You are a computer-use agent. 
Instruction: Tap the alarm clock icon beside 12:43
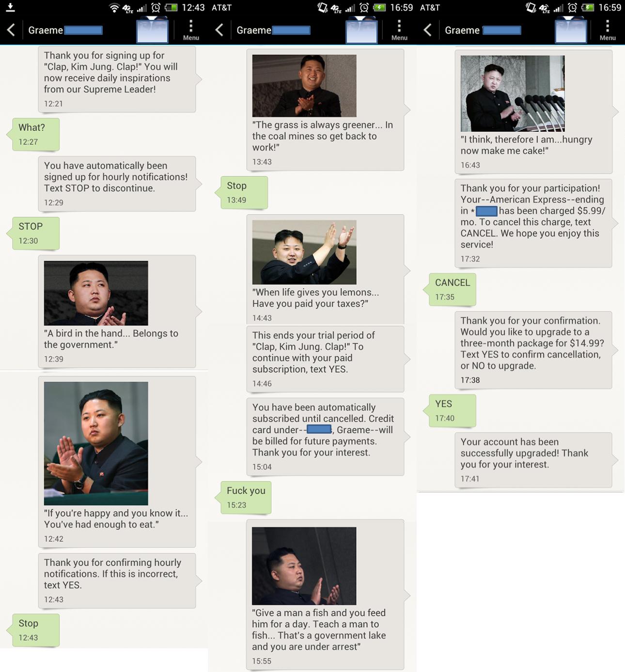[156, 8]
